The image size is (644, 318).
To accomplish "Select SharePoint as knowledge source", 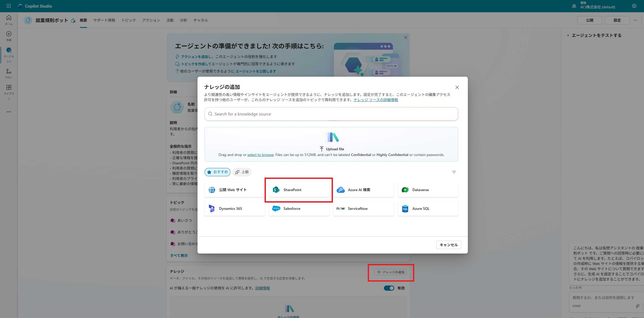I will (x=299, y=190).
